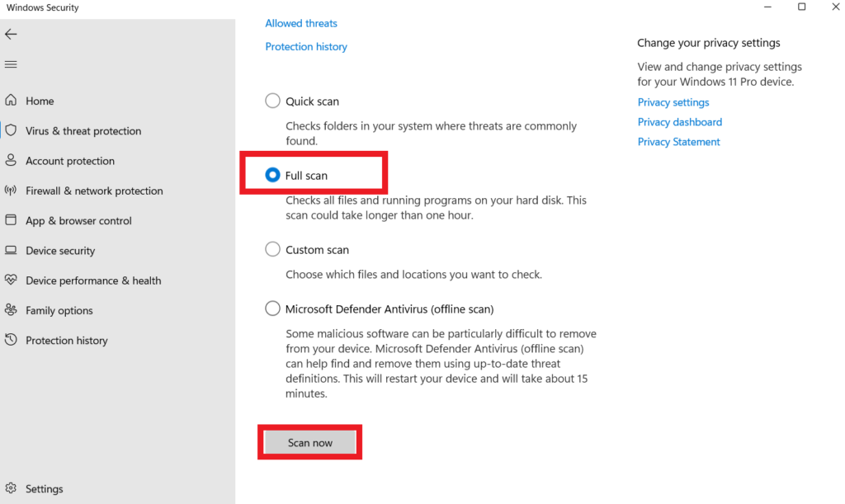Open Device performance & health
Image resolution: width=845 pixels, height=504 pixels.
(93, 280)
